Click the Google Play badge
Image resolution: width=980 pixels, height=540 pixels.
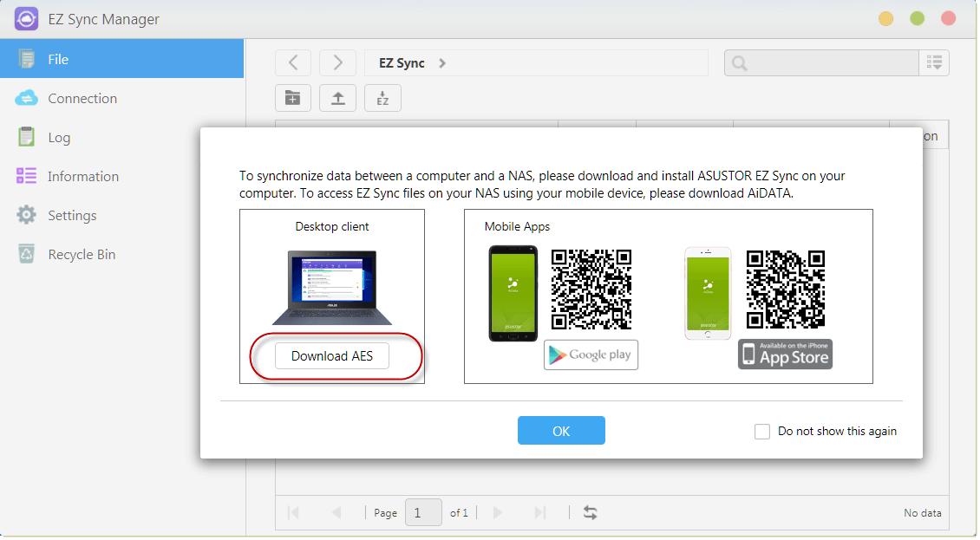tap(591, 355)
